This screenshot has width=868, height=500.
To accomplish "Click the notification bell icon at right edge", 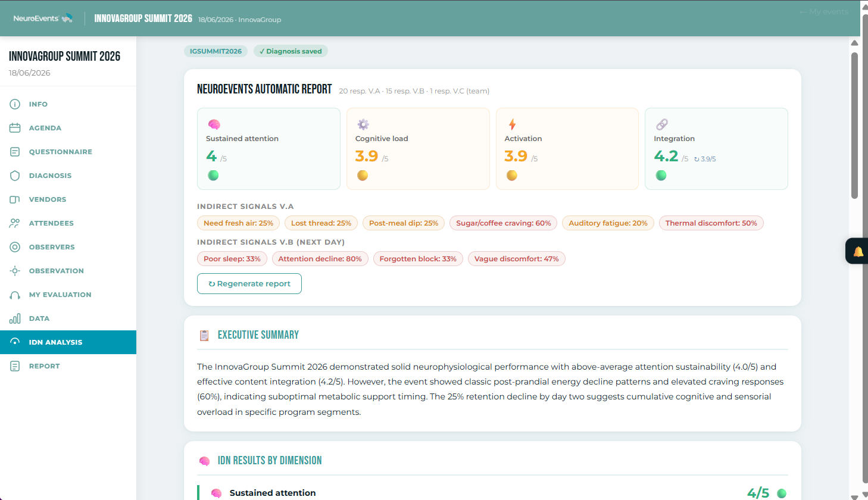I will pos(858,251).
